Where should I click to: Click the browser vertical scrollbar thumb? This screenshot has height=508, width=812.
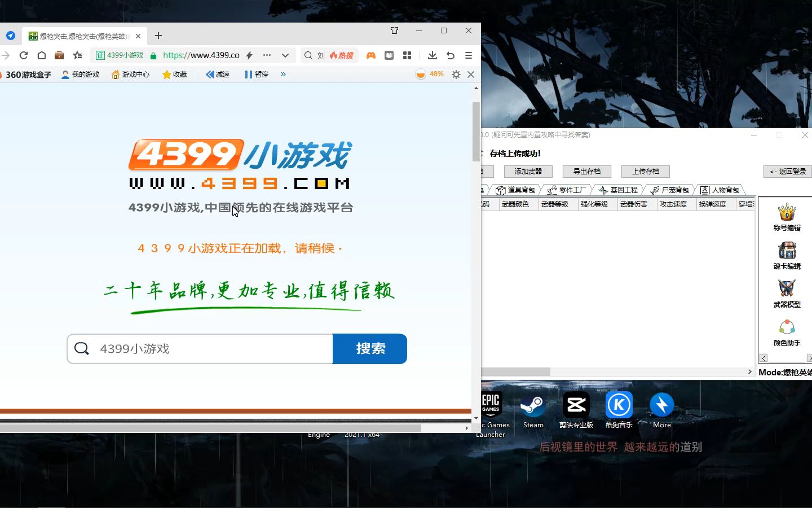(x=476, y=131)
